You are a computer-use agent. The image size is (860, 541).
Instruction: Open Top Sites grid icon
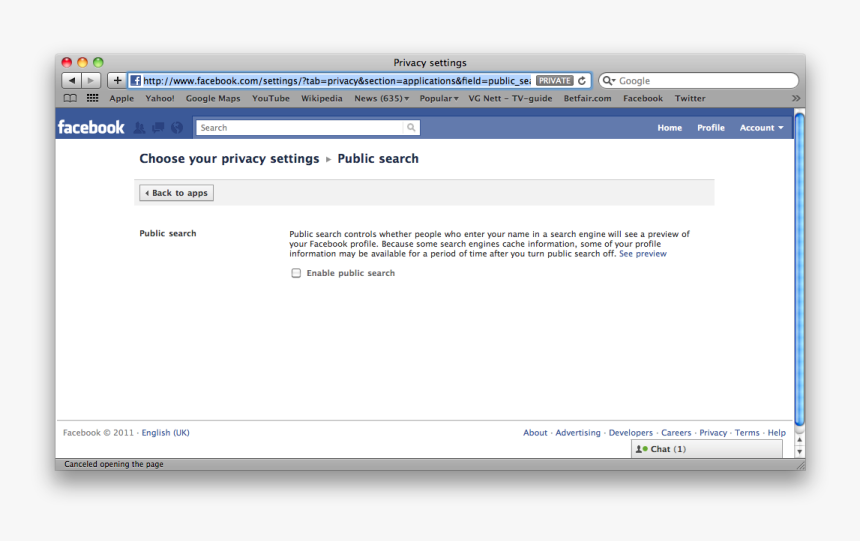pyautogui.click(x=92, y=98)
